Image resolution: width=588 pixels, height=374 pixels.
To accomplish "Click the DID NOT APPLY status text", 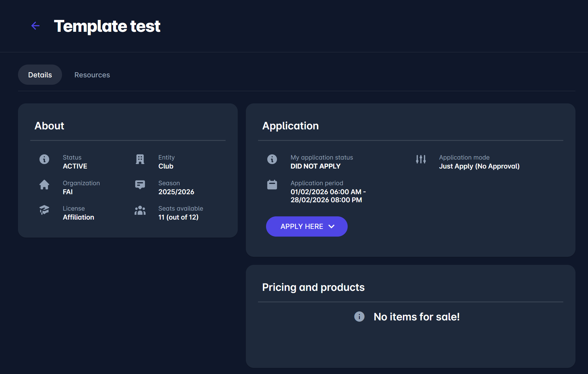I will pyautogui.click(x=315, y=166).
